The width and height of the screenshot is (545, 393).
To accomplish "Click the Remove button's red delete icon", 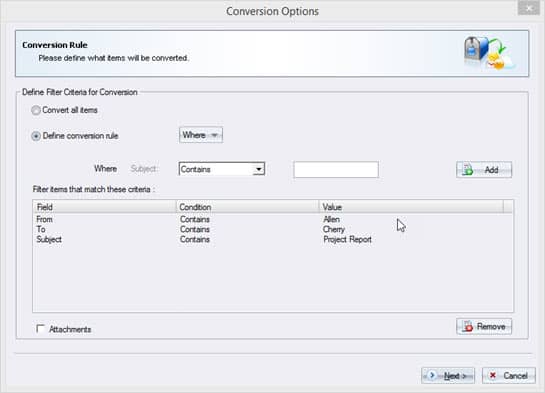I will pos(468,326).
